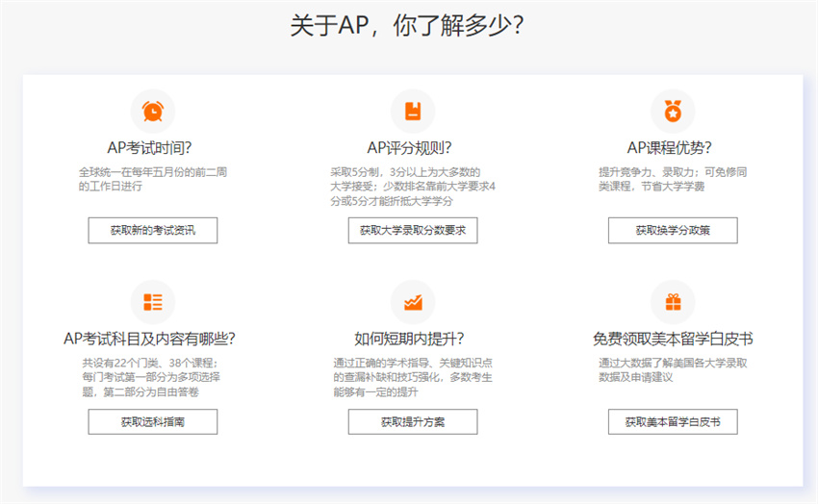818x504 pixels.
Task: Click the heading AP课程优势?
Action: tap(670, 148)
